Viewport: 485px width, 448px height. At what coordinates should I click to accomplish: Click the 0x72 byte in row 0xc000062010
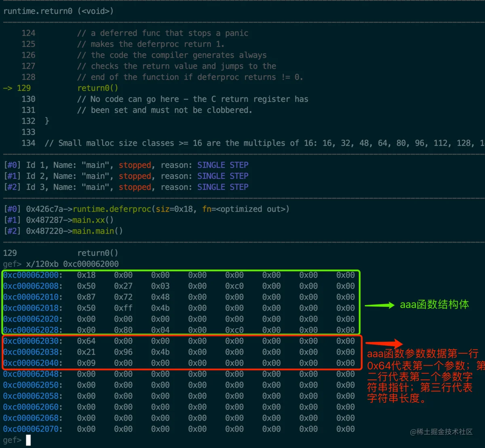(x=123, y=297)
